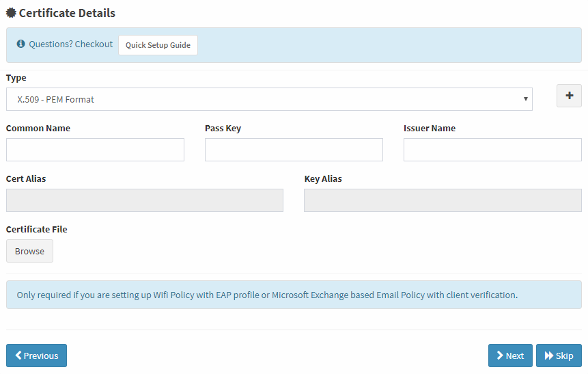Click the Wifi Policy info notice
The image size is (588, 374).
coord(294,295)
